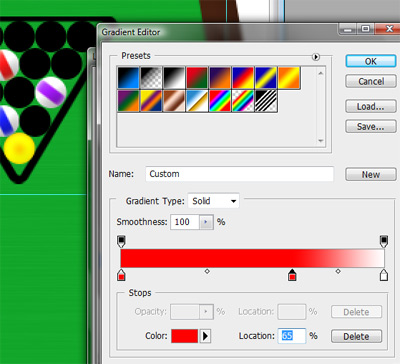The height and width of the screenshot is (364, 400).
Task: Select the transparent rainbow gradient preset
Action: 243,101
